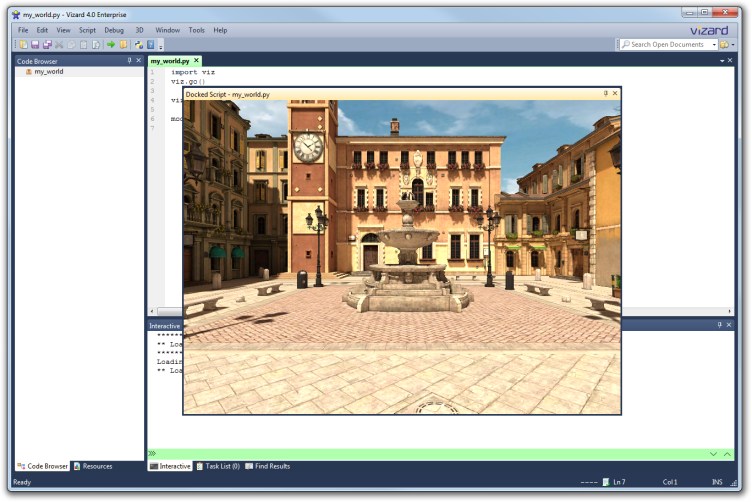Click the editor horizontal scrollbar
752x502 pixels.
click(170, 312)
